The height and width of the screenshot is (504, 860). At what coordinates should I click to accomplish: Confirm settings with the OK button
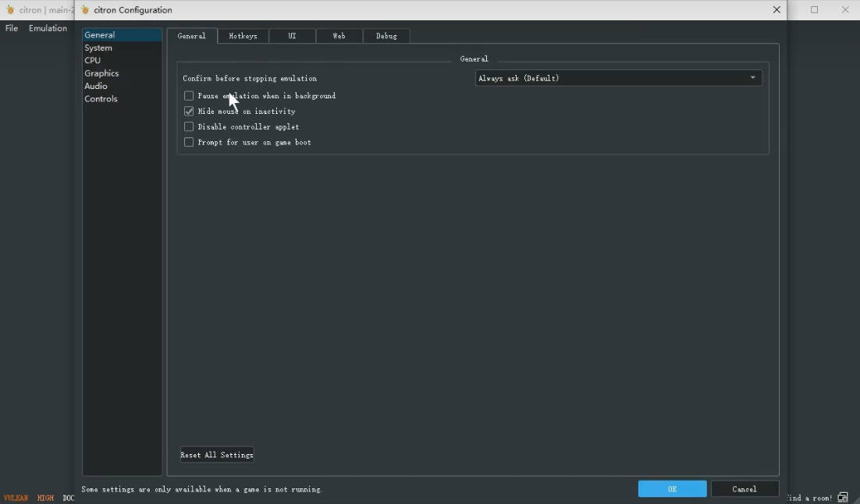[x=673, y=488]
